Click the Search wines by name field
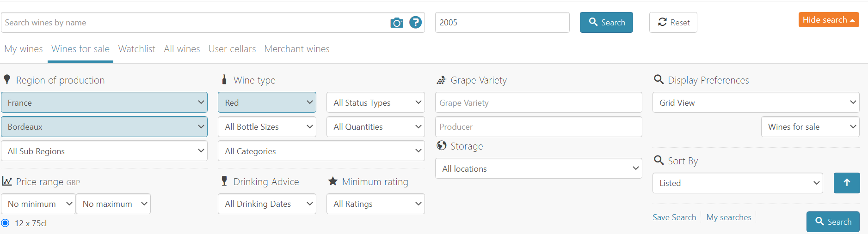The width and height of the screenshot is (868, 234). click(194, 23)
